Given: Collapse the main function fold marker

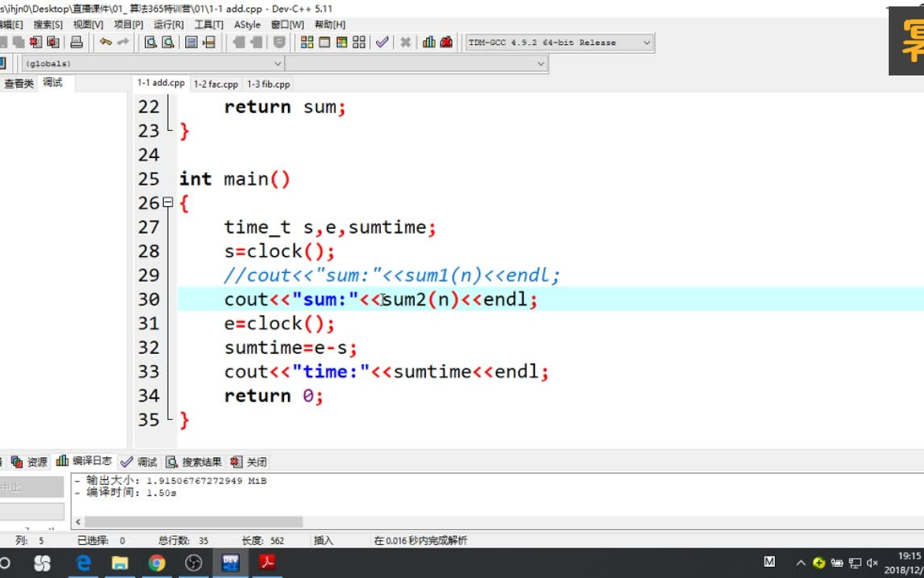Looking at the screenshot, I should [168, 203].
